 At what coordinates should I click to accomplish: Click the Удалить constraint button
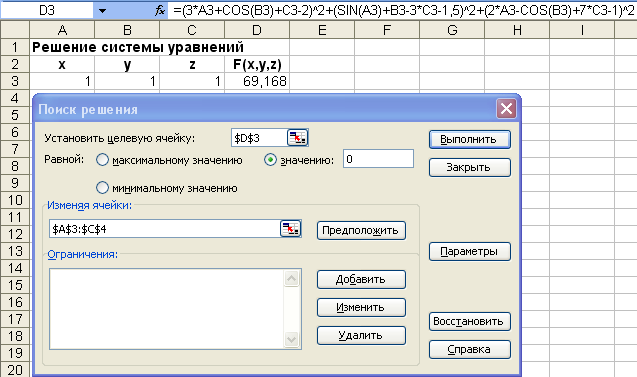coord(361,336)
